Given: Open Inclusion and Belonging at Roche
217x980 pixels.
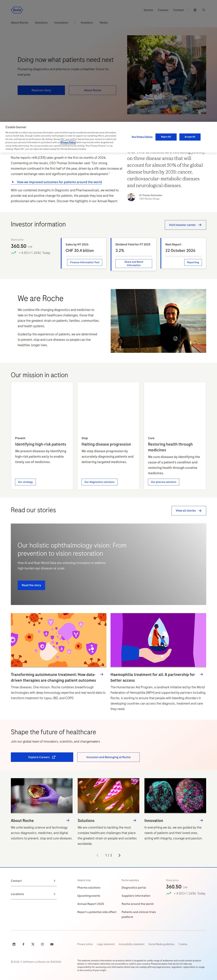Looking at the screenshot, I should (x=108, y=757).
